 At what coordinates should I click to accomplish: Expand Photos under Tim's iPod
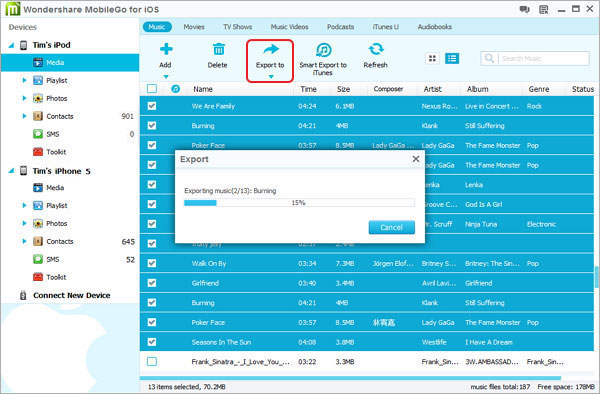[24, 98]
